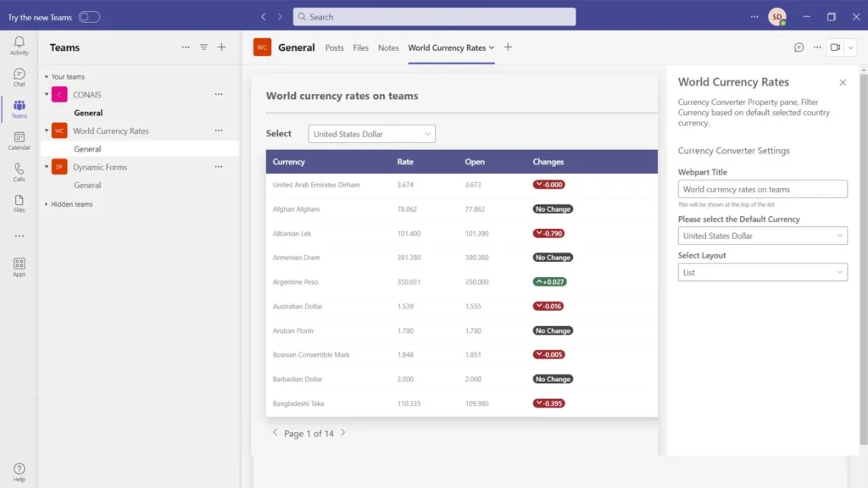Get Help from the bottom sidebar

click(x=19, y=469)
